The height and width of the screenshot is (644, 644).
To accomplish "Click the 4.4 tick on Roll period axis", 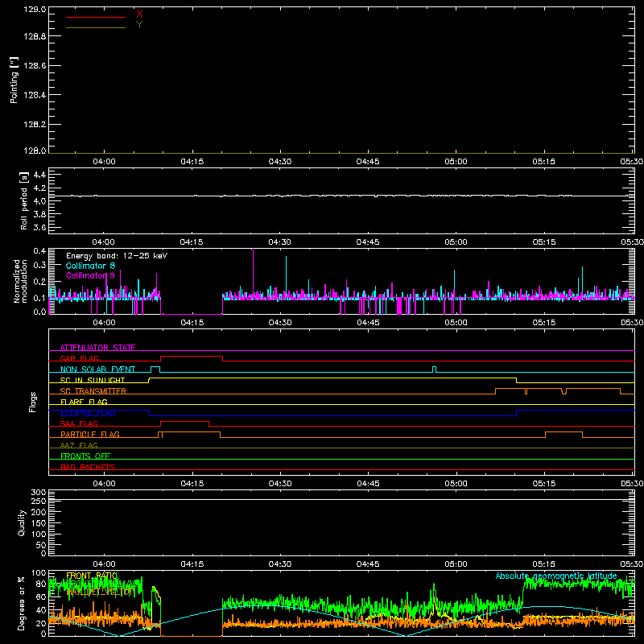I will point(39,175).
